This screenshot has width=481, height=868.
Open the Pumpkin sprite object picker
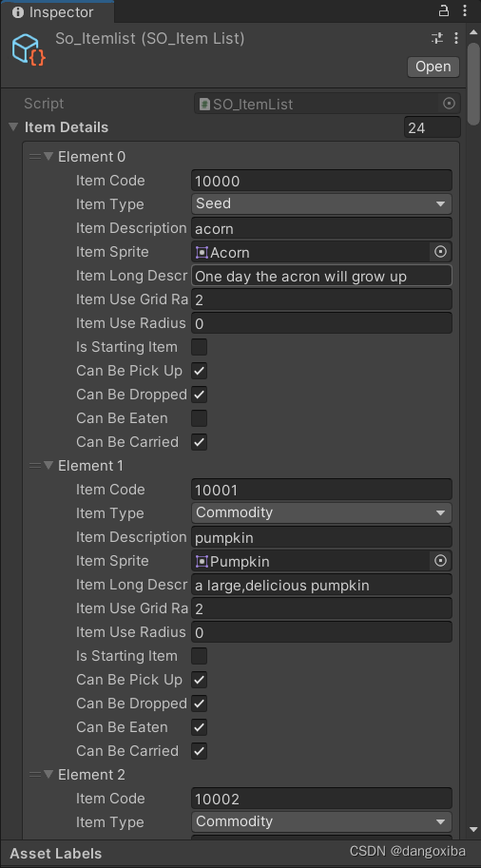pos(440,561)
